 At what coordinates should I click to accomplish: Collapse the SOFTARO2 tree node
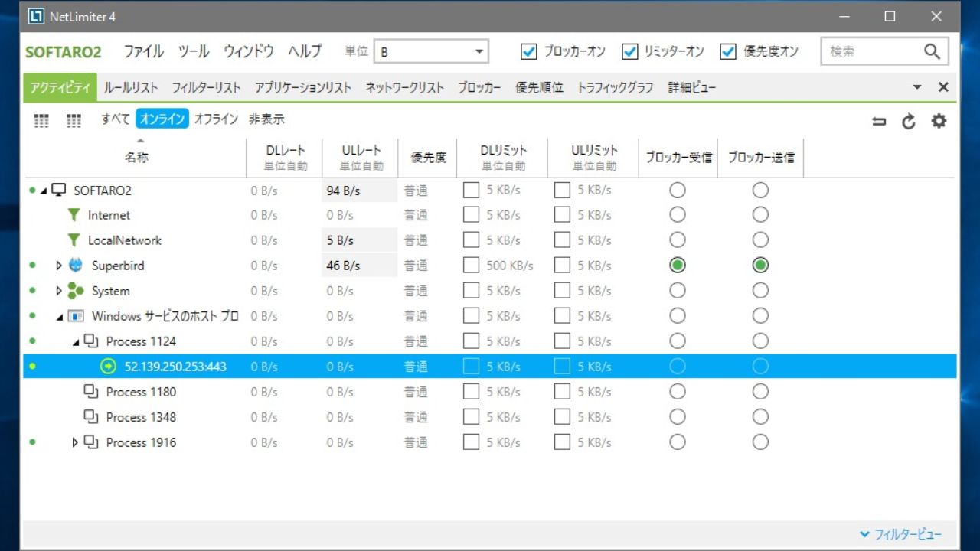pyautogui.click(x=44, y=191)
